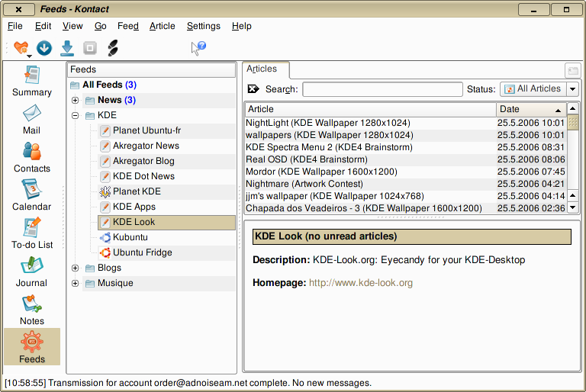Click the All Feeds folder icon
The image size is (586, 392).
coord(75,85)
